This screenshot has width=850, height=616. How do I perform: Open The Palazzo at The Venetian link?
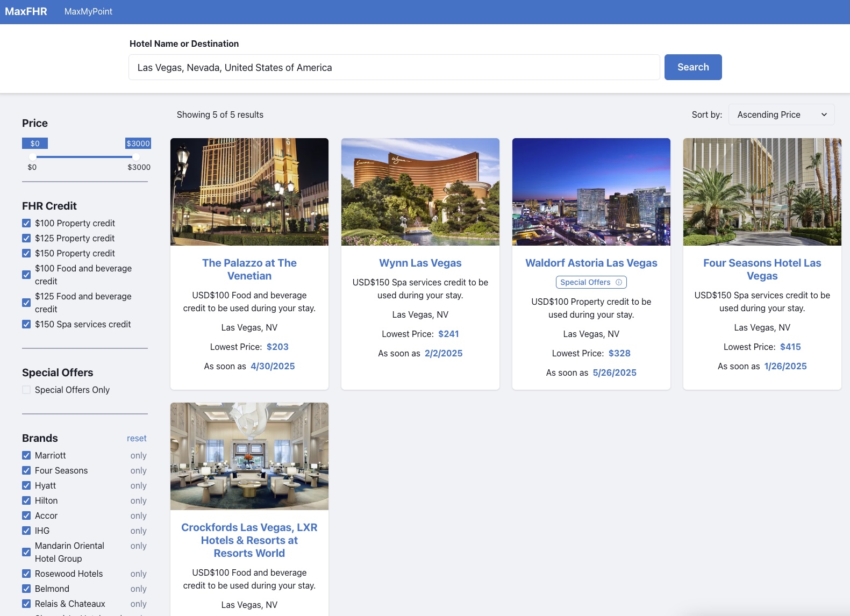(249, 269)
